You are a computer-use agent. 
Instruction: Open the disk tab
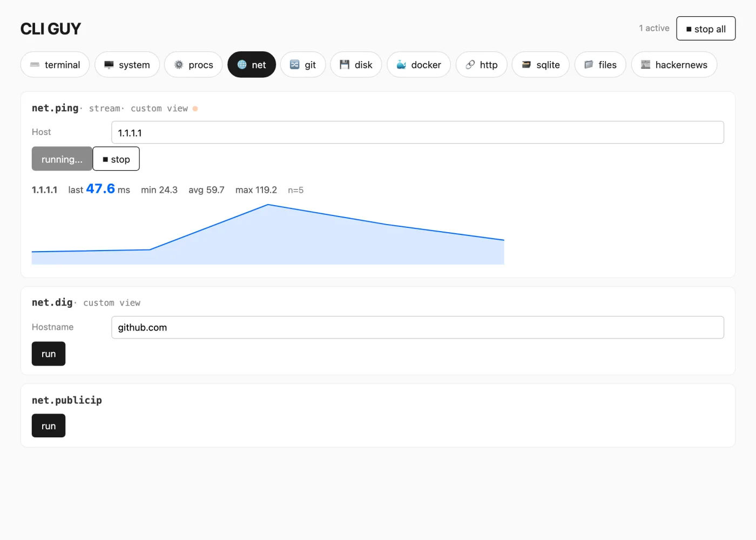(x=356, y=65)
